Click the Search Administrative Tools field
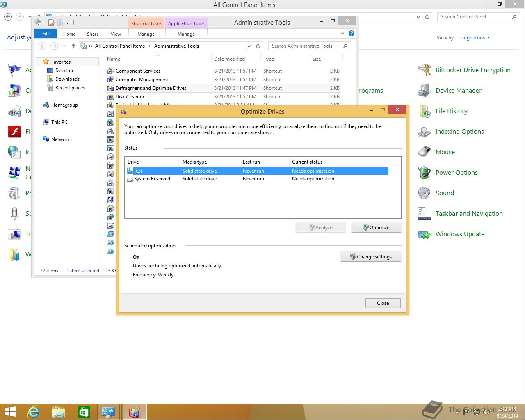Screen dimensions: 525x420 click(310, 46)
